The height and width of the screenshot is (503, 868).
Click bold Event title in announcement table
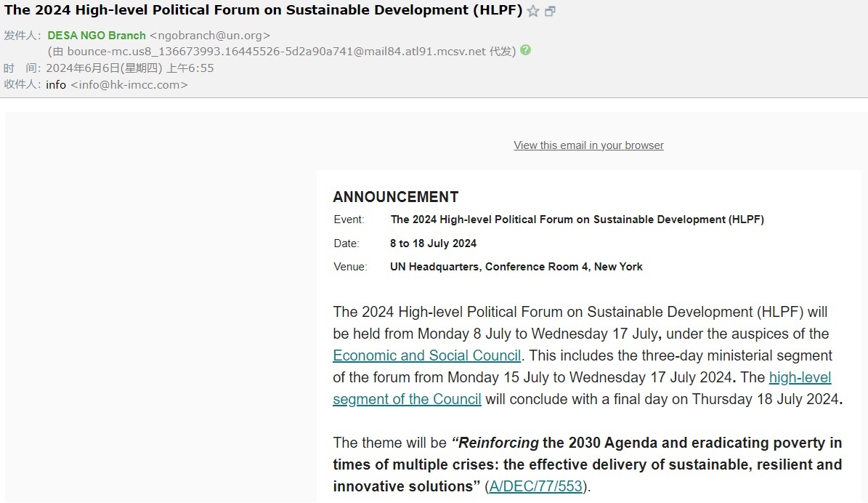577,220
